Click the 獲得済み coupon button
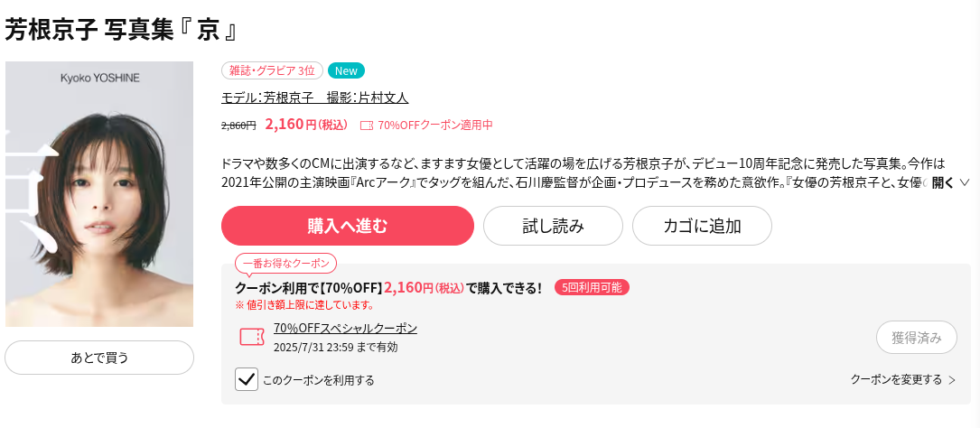The image size is (980, 428). pos(916,338)
